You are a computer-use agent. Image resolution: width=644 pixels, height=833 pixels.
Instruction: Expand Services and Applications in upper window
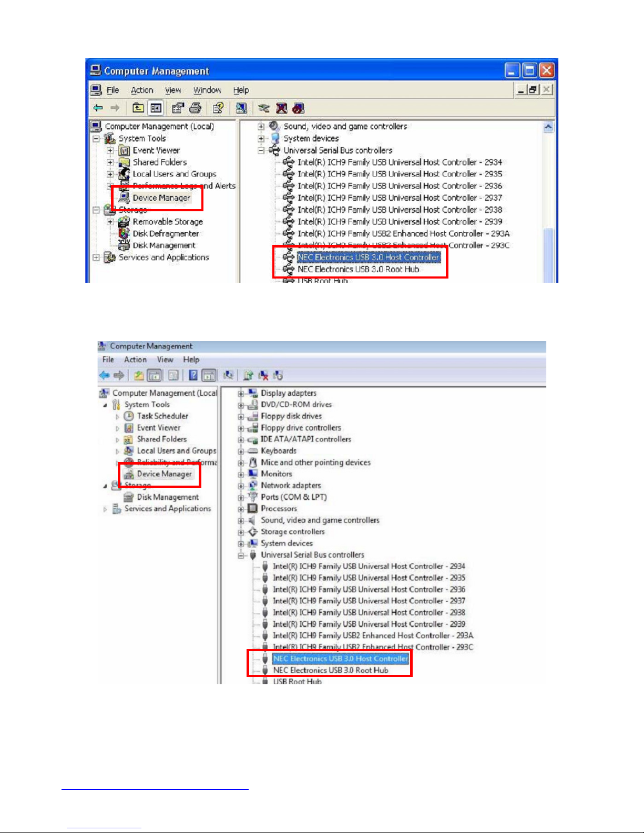[x=96, y=258]
